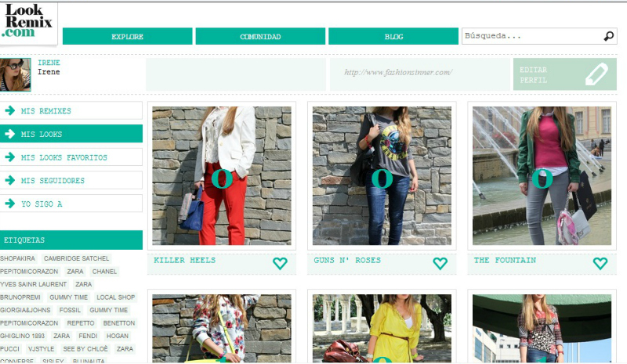This screenshot has height=364, width=627.
Task: Filter by the VJSTYLE tag
Action: [x=42, y=349]
